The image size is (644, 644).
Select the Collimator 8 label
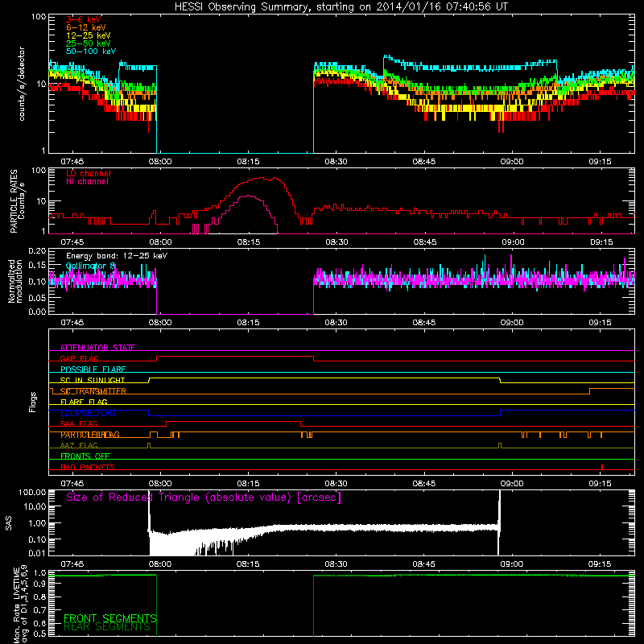pos(90,266)
